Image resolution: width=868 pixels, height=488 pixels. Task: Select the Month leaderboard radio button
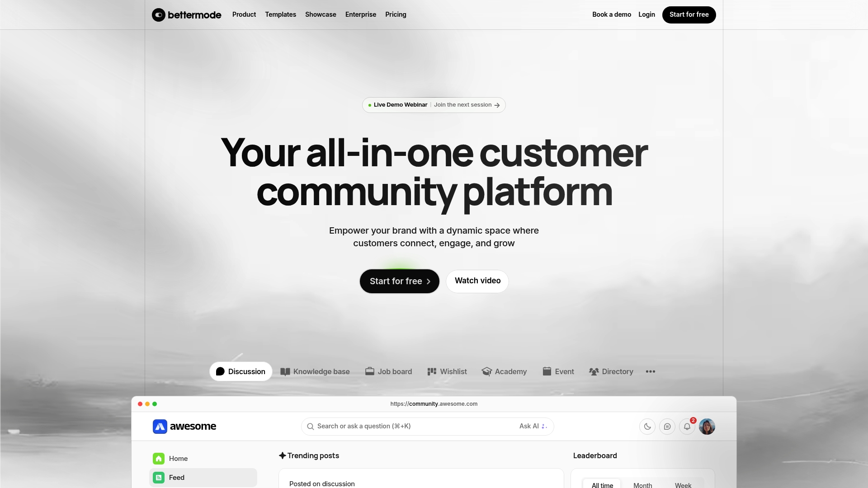coord(642,485)
